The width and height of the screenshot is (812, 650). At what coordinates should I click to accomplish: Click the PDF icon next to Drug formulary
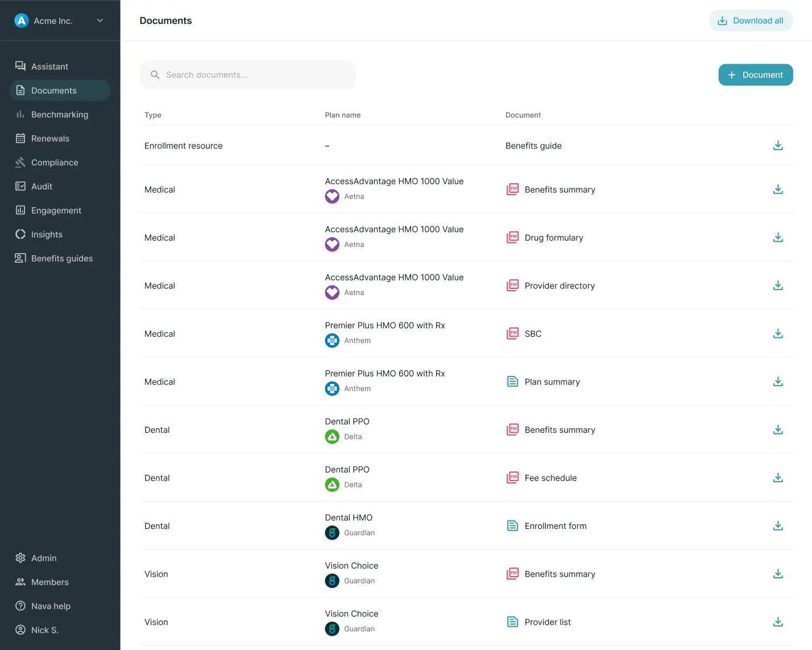(512, 237)
